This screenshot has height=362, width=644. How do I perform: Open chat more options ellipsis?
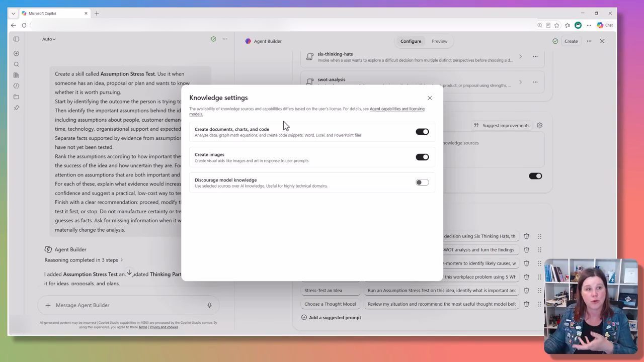pos(225,39)
